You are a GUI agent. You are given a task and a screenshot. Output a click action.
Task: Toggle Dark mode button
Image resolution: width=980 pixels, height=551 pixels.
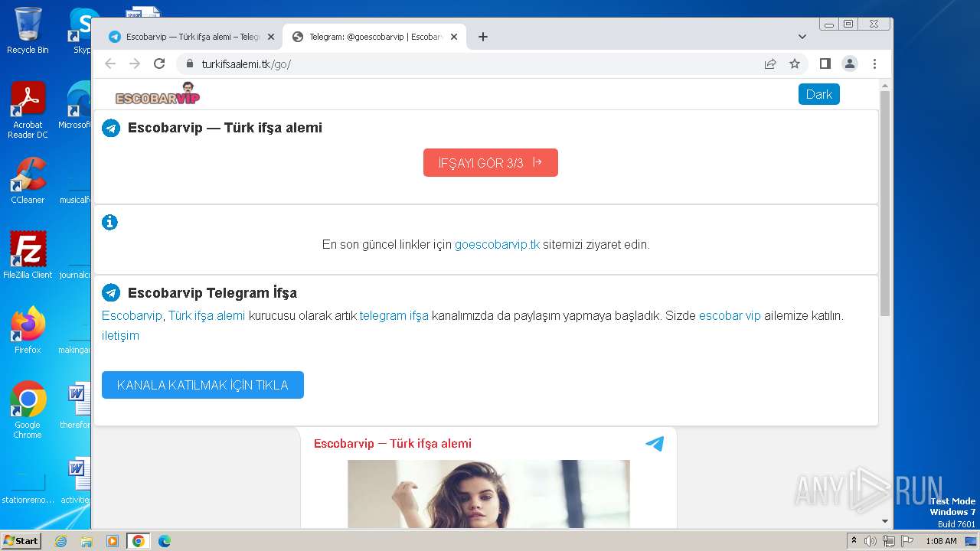(x=819, y=94)
